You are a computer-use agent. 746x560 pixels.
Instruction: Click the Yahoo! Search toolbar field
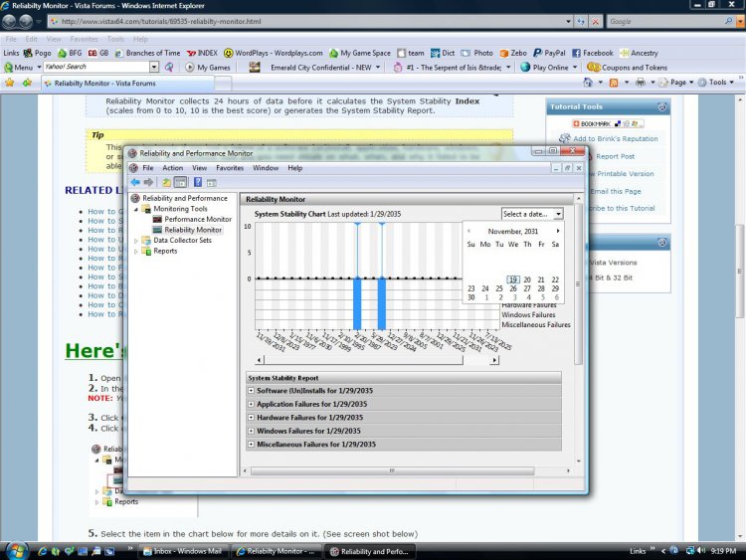pos(96,67)
